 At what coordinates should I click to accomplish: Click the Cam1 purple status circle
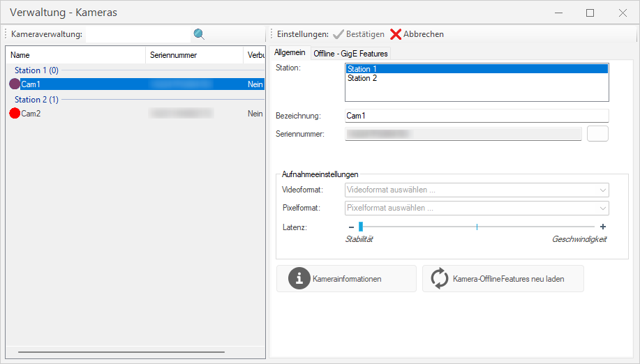coord(15,84)
